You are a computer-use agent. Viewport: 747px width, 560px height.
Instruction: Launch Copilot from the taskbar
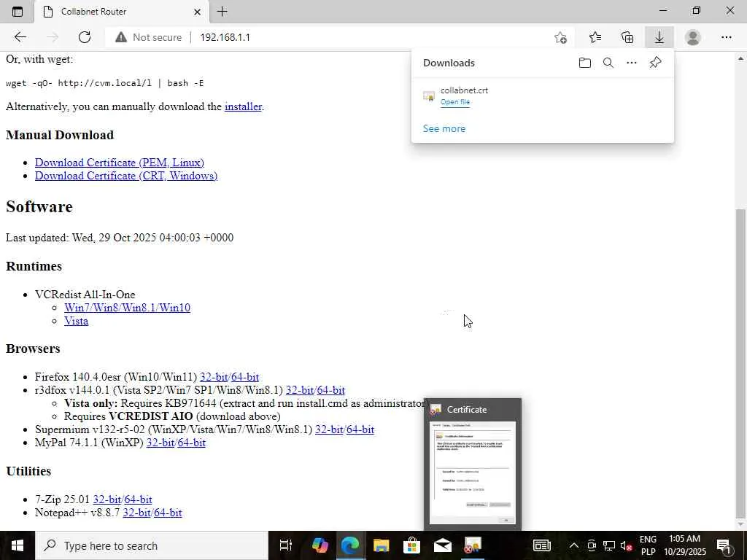[320, 545]
